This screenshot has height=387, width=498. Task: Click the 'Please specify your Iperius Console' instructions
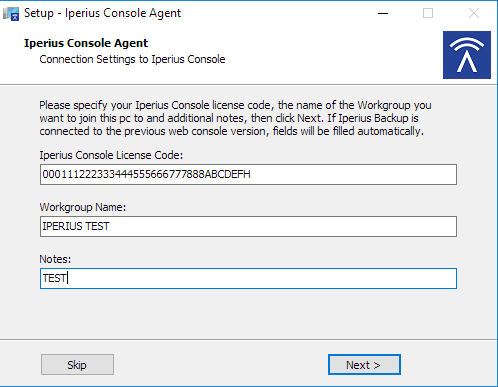pyautogui.click(x=235, y=118)
